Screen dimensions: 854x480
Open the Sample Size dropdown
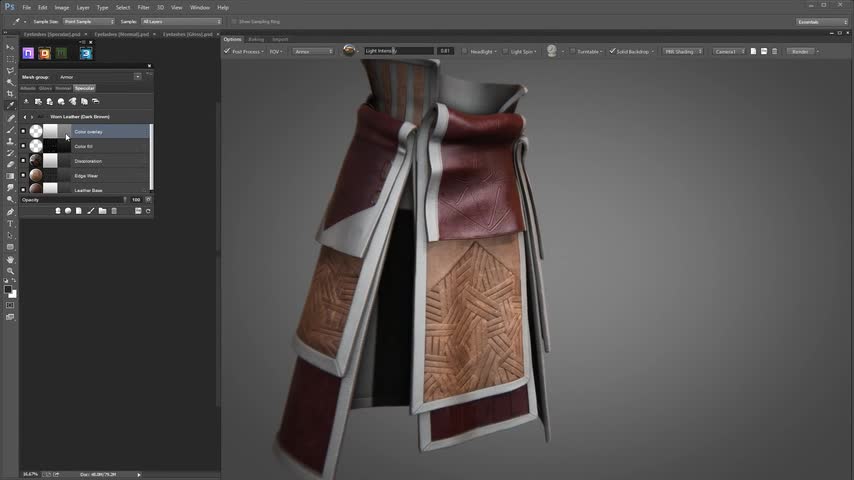(89, 22)
